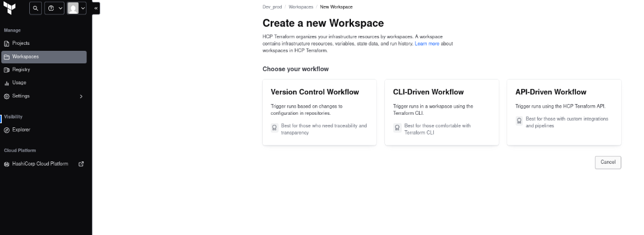This screenshot has height=235, width=644.
Task: Click the Usage bar chart icon
Action: (7, 83)
